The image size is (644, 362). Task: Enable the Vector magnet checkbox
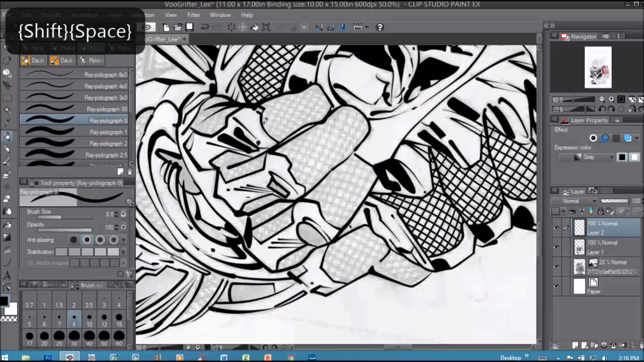31,263
